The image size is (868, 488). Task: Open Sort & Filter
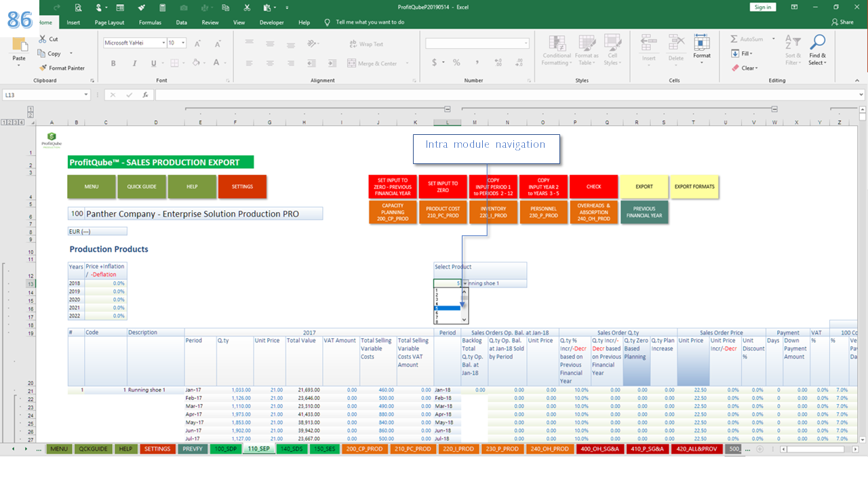[x=793, y=49]
